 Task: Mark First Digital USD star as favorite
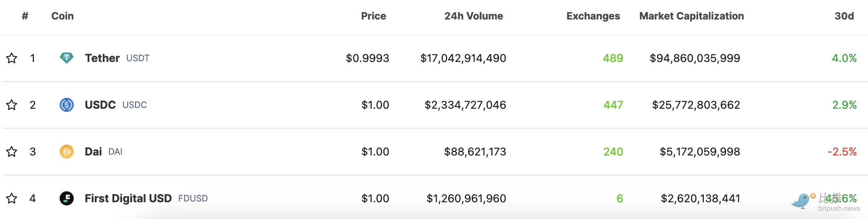coord(12,198)
